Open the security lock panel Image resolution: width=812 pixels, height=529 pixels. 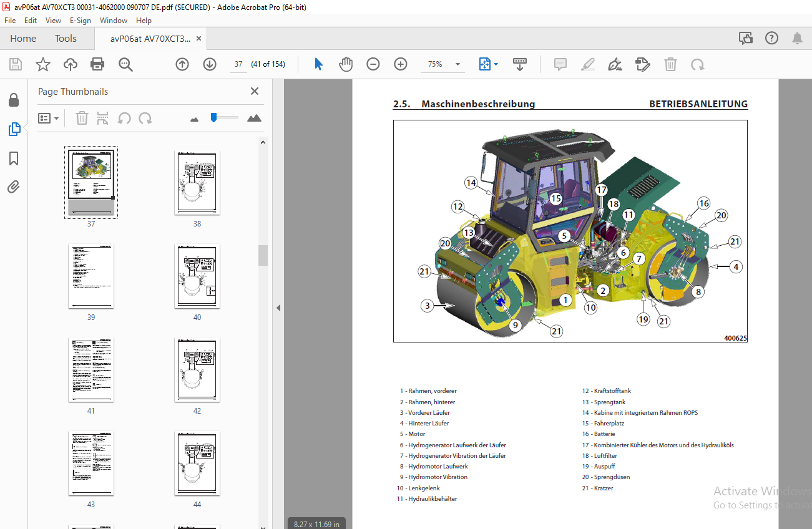(13, 100)
